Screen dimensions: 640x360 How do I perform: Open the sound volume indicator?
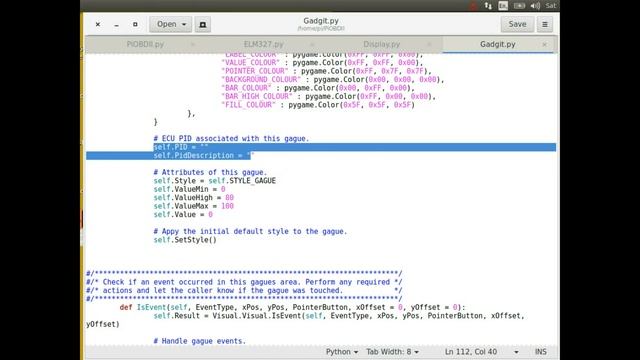[x=535, y=6]
